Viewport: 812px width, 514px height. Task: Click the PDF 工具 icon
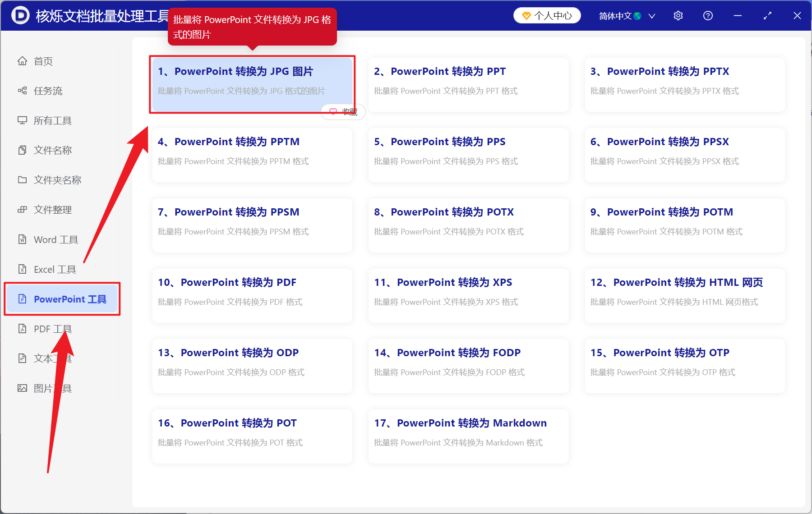point(22,329)
